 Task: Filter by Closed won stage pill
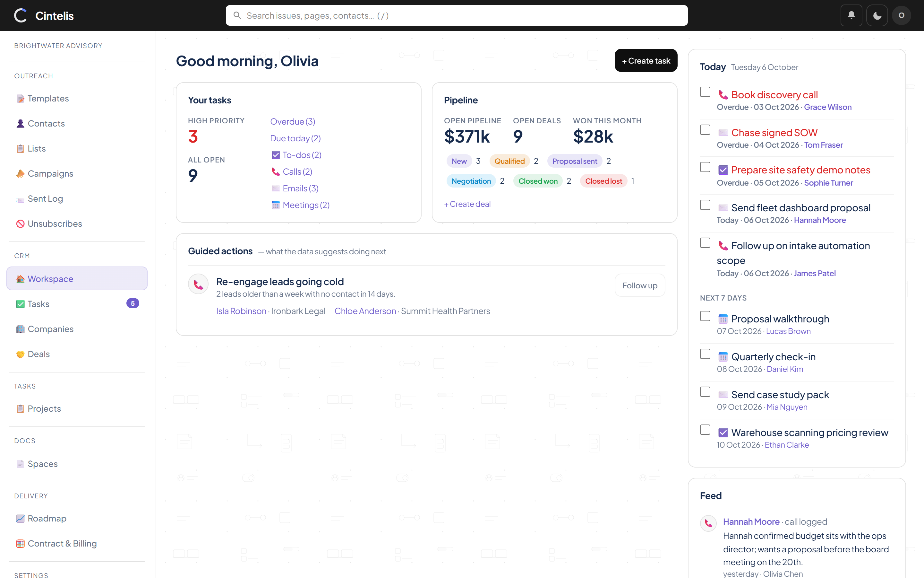538,181
